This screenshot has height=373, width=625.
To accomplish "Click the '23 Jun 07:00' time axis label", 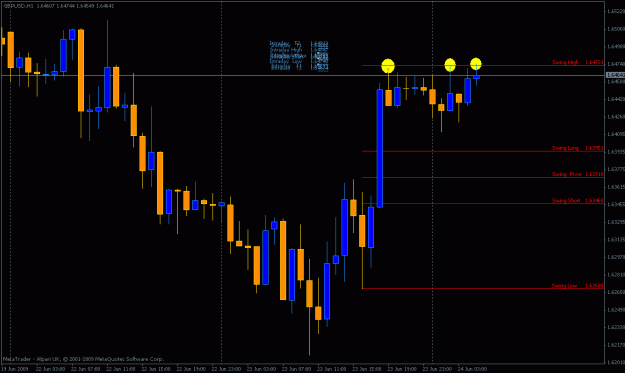I will click(297, 369).
